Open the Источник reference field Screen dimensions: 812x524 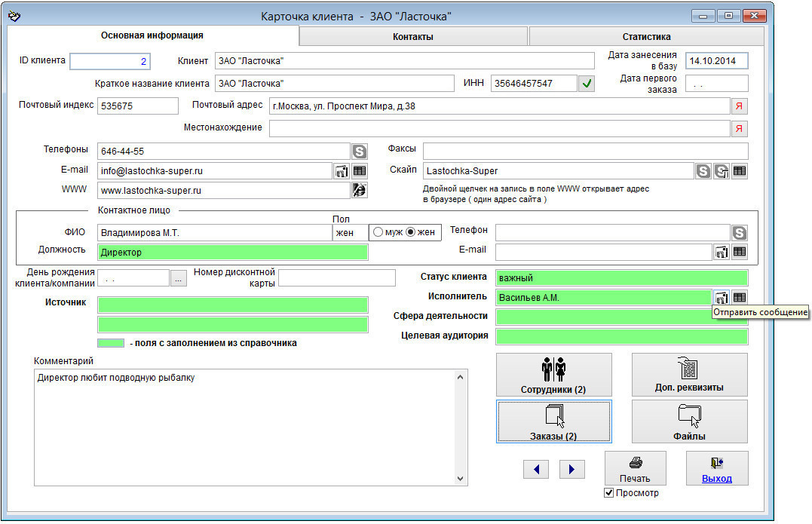click(232, 305)
